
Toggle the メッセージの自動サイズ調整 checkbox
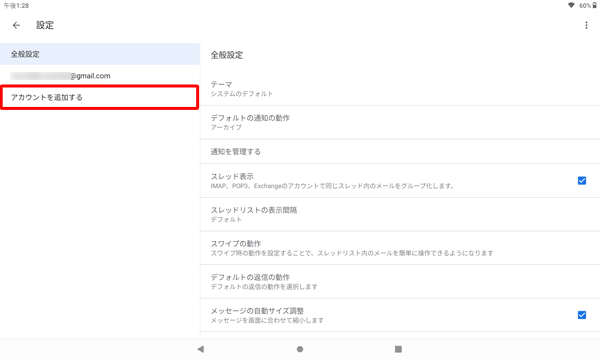582,315
